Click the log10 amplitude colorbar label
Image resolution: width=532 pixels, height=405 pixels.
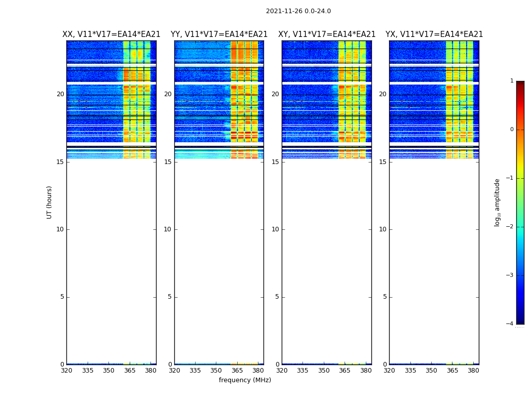(498, 202)
